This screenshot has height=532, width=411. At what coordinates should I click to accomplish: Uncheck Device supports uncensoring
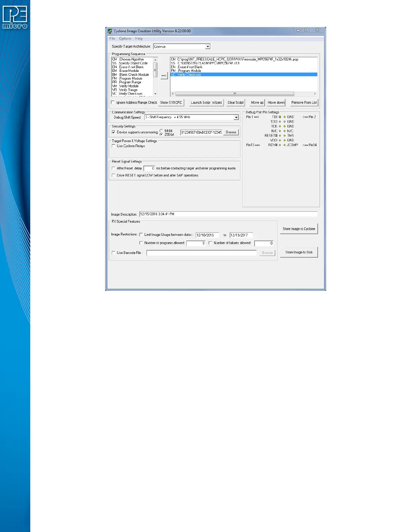pos(113,132)
